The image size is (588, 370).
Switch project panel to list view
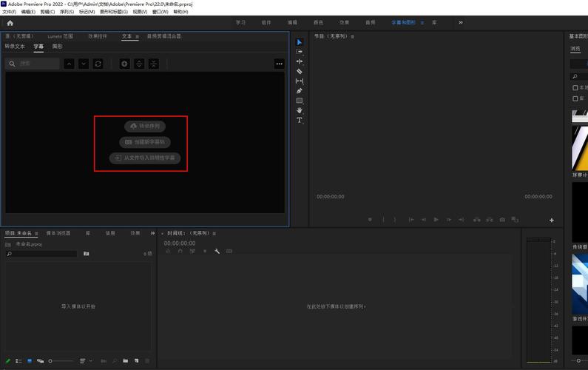18,361
